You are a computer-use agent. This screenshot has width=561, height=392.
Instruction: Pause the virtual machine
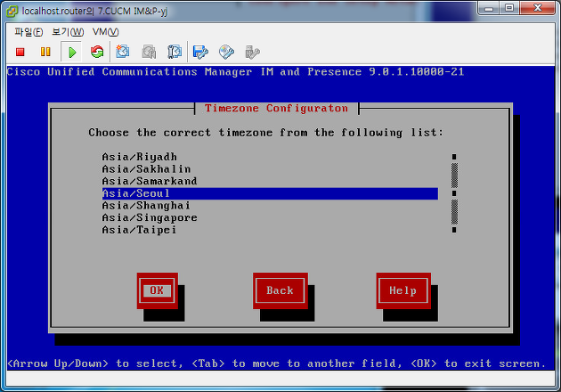pos(45,52)
